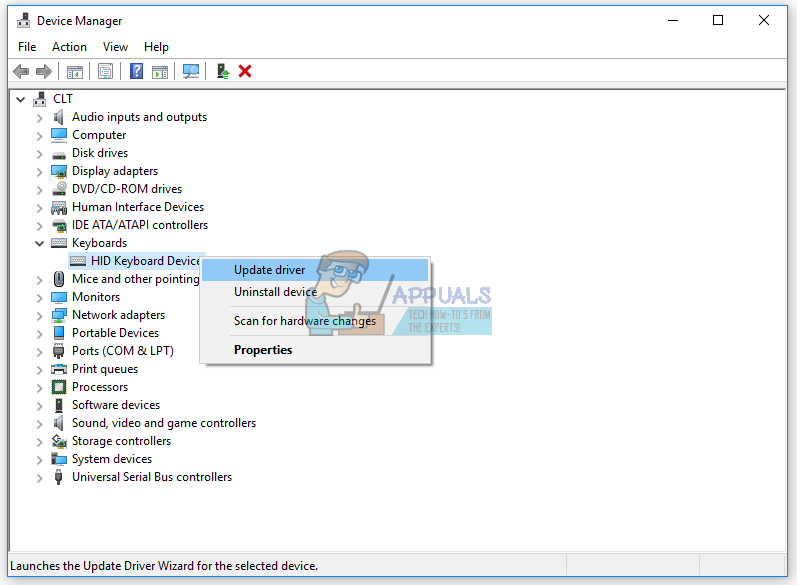The height and width of the screenshot is (585, 797).
Task: Select the Monitors label
Action: (x=96, y=297)
